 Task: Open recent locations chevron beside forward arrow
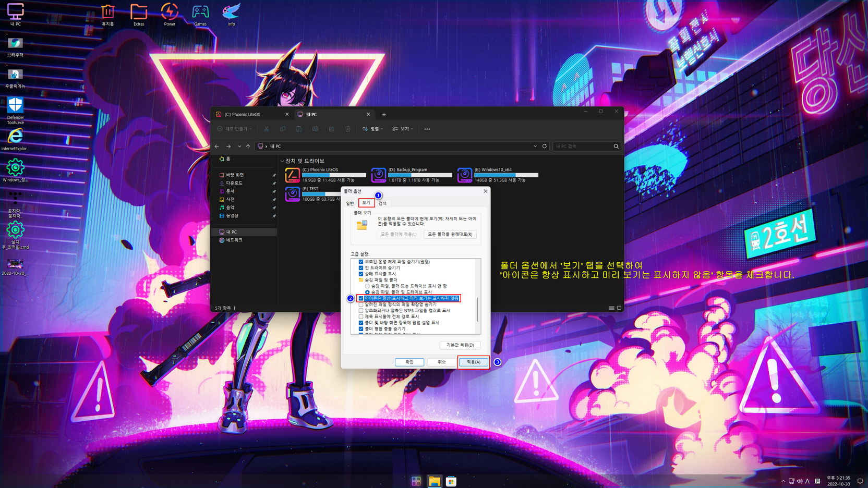[x=239, y=147]
